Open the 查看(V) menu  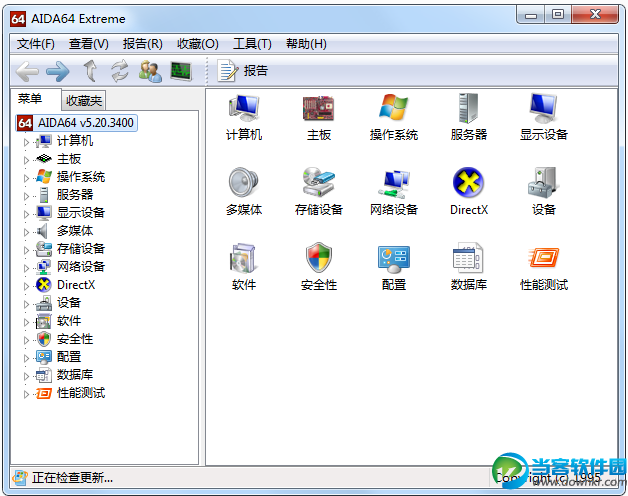89,44
